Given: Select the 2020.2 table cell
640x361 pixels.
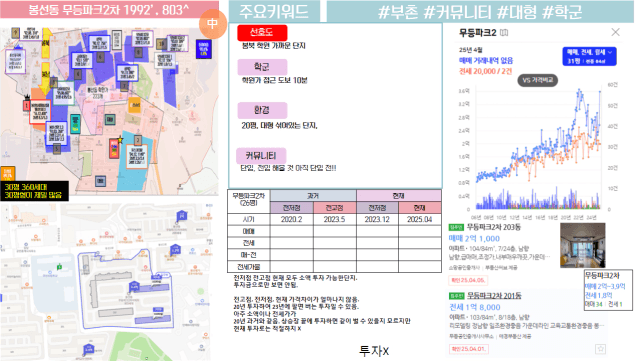Looking at the screenshot, I should (291, 219).
